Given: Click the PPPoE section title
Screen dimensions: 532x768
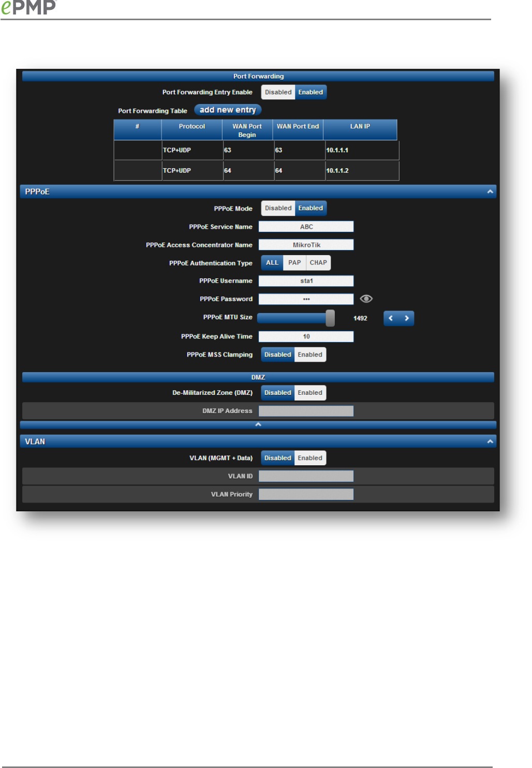Looking at the screenshot, I should (37, 191).
